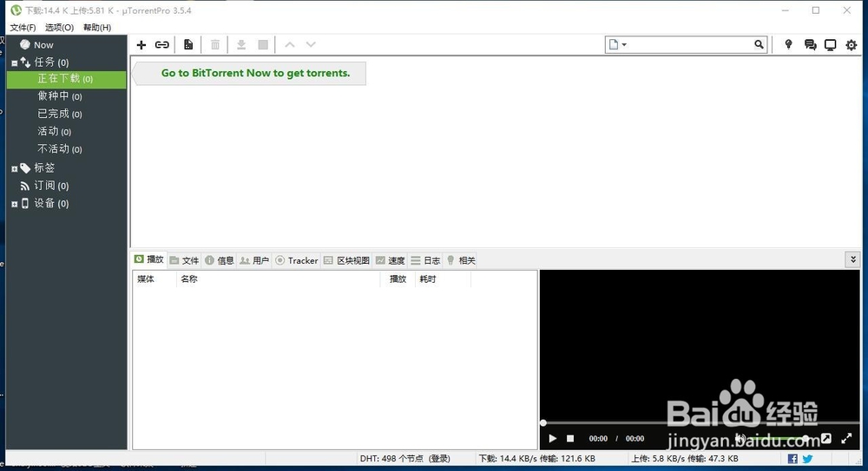Click DHT: 498 个节点 status text

point(404,458)
